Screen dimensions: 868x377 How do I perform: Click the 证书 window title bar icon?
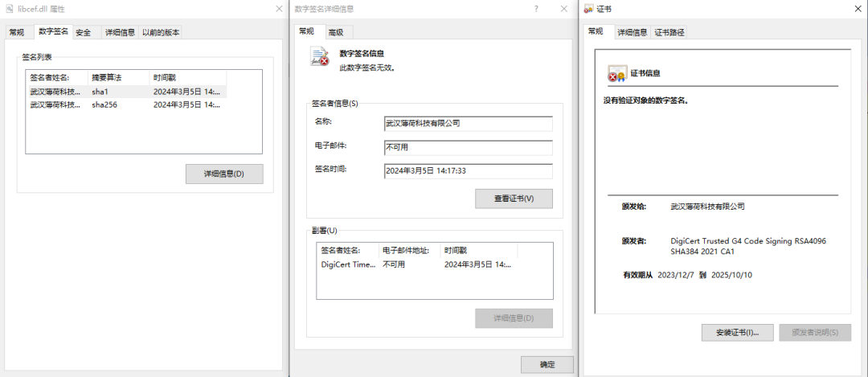point(588,10)
